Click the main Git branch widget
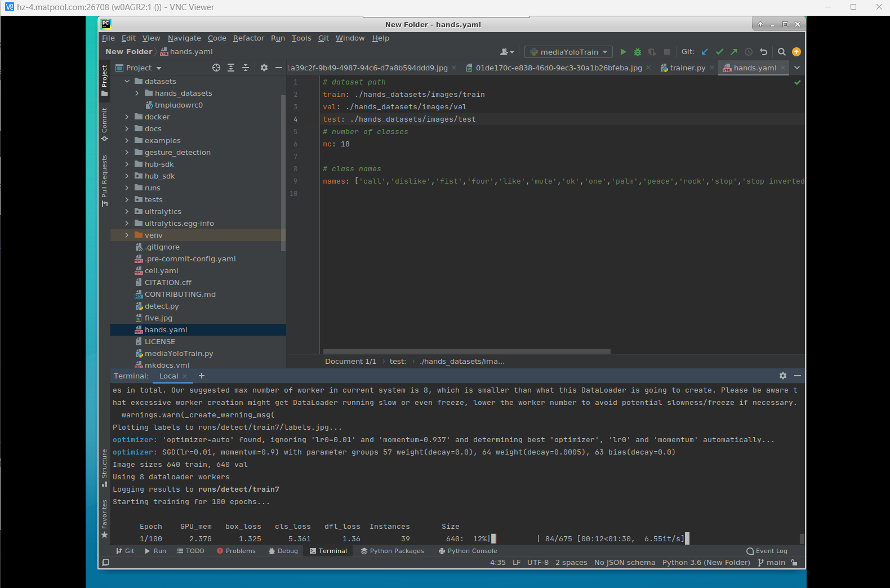This screenshot has width=890, height=588. pyautogui.click(x=772, y=563)
